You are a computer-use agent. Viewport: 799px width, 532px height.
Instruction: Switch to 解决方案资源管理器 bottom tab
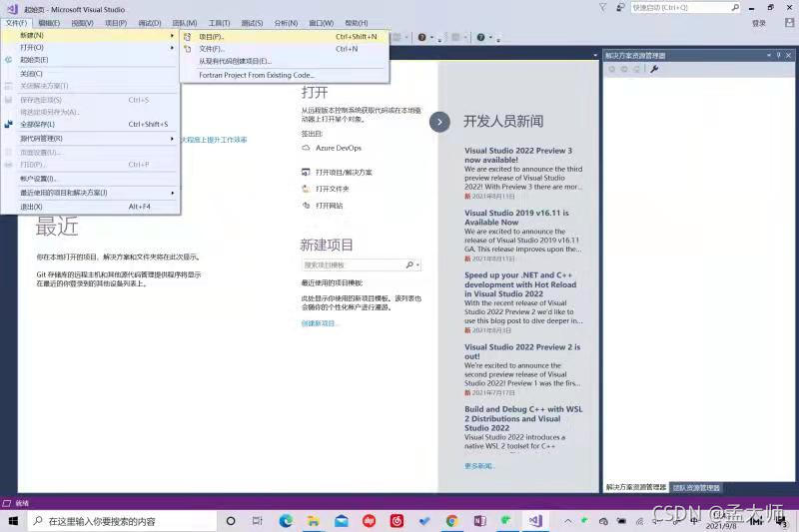click(636, 488)
